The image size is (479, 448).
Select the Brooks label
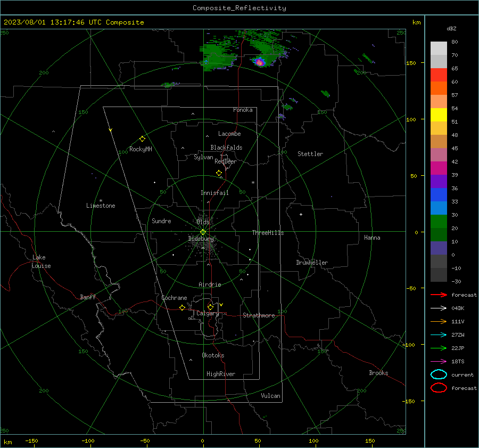378,373
